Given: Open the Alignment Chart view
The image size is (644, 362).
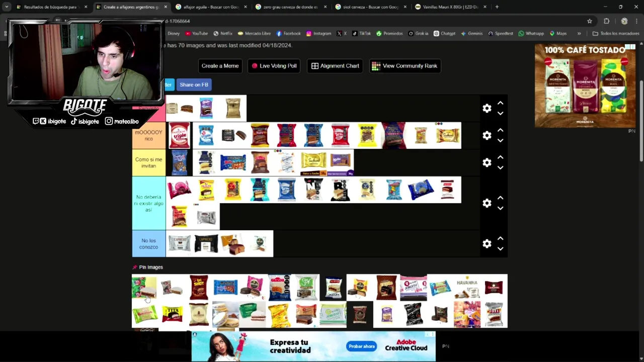Looking at the screenshot, I should pyautogui.click(x=335, y=66).
